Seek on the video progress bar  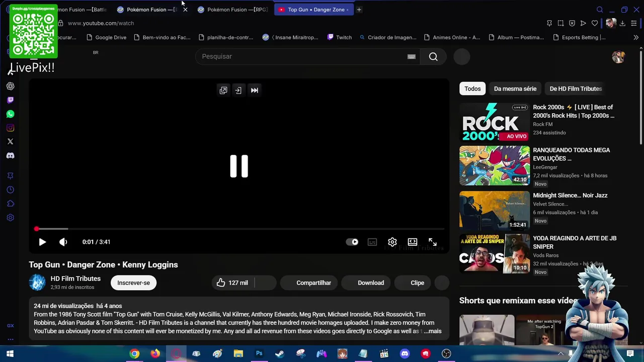coord(239,229)
